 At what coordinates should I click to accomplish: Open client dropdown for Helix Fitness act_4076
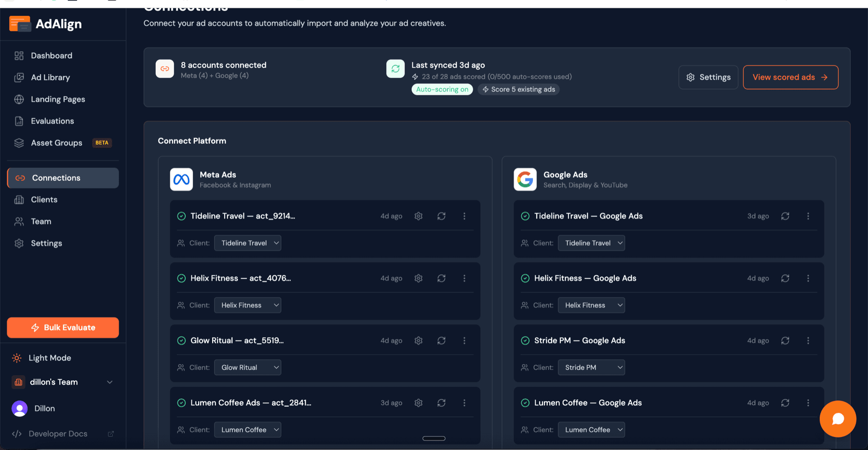tap(247, 305)
